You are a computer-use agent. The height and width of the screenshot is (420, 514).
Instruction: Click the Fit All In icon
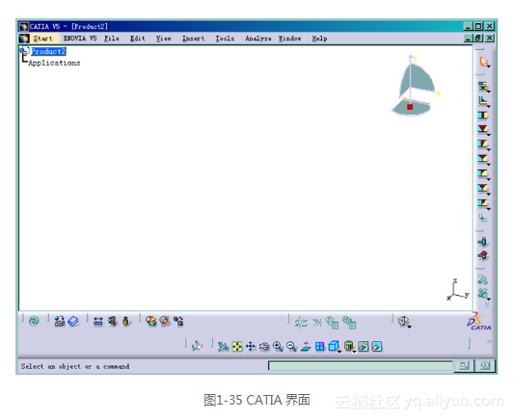point(237,347)
